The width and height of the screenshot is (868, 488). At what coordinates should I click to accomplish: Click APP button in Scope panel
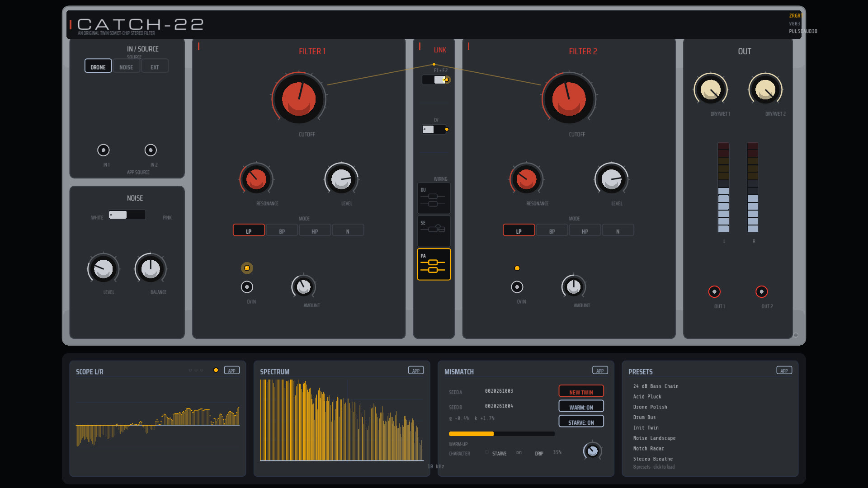[x=231, y=371]
